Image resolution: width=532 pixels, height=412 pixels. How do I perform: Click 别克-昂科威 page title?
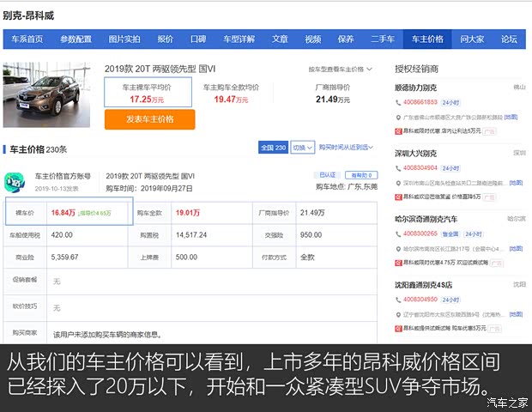[x=28, y=15]
